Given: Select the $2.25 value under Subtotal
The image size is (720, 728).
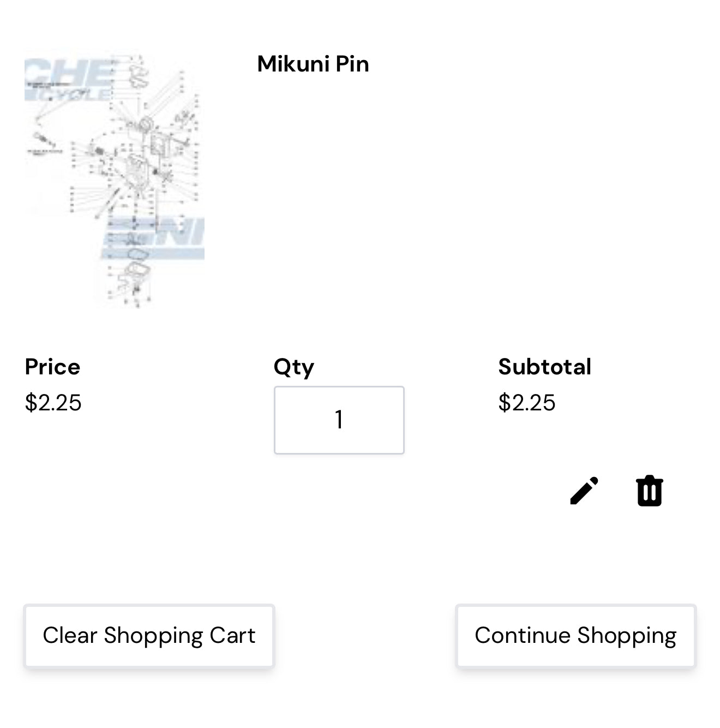Looking at the screenshot, I should [x=526, y=403].
